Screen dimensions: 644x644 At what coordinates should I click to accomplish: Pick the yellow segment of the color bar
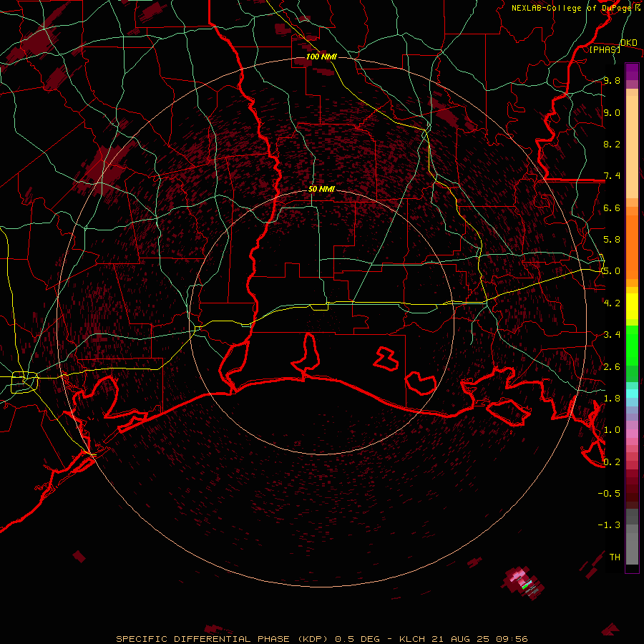(x=632, y=306)
